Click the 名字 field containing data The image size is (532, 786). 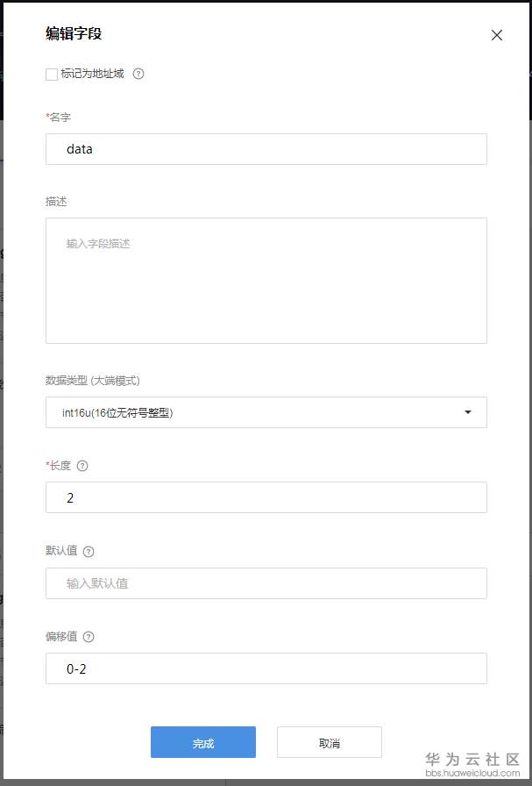tap(266, 149)
